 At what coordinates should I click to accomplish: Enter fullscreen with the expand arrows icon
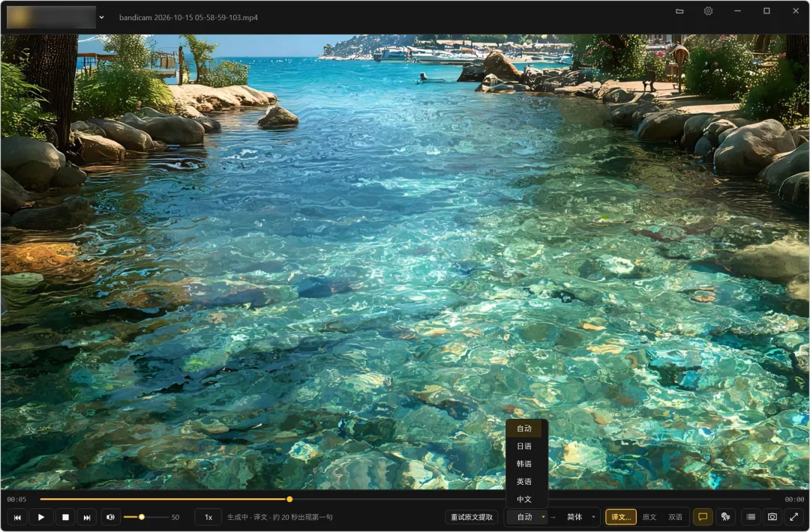click(794, 516)
